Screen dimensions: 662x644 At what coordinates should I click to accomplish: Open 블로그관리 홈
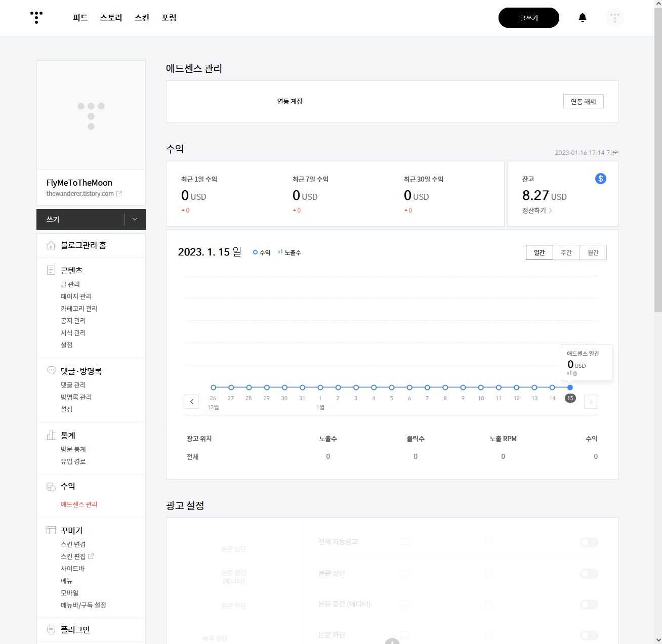pyautogui.click(x=84, y=245)
